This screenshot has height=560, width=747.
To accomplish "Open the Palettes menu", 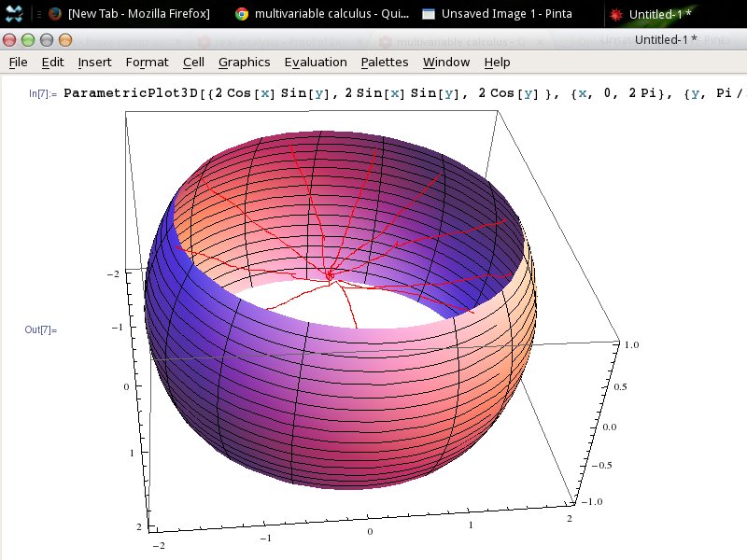I will (x=384, y=62).
